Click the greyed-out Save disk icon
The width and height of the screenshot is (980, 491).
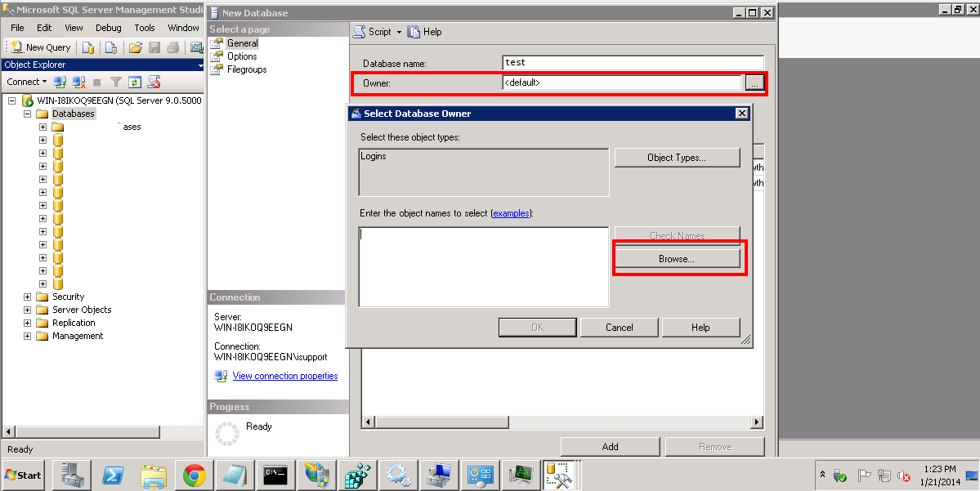[154, 47]
